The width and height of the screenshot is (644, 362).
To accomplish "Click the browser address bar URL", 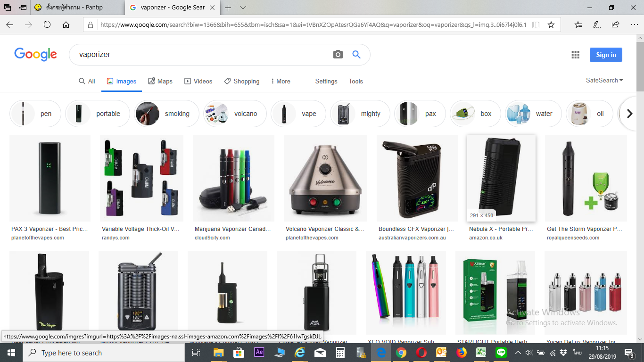I will click(x=313, y=25).
